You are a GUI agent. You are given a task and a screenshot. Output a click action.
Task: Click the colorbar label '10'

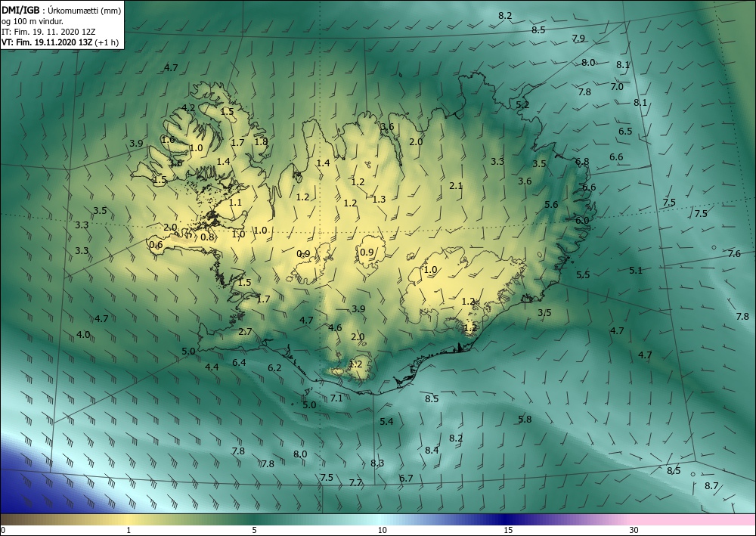coord(382,530)
